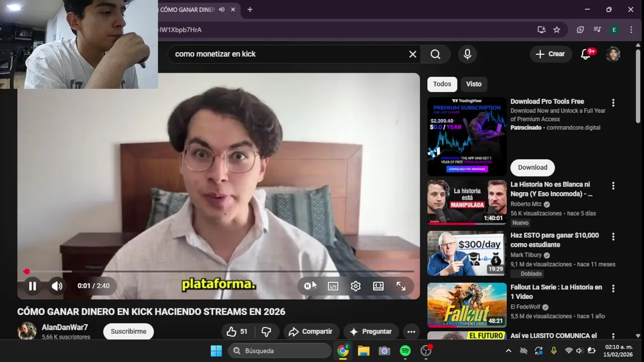644x362 pixels.
Task: Open options for Download Pro Tools ad
Action: pyautogui.click(x=613, y=103)
